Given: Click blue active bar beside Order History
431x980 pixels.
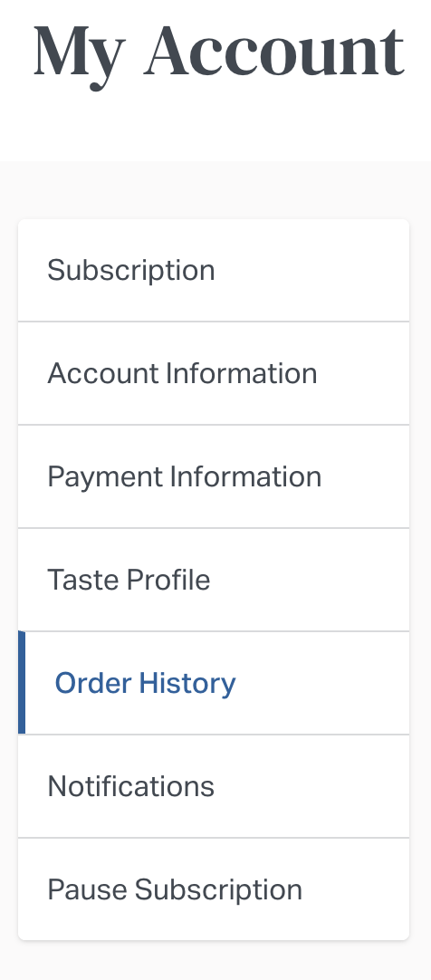Looking at the screenshot, I should [22, 683].
